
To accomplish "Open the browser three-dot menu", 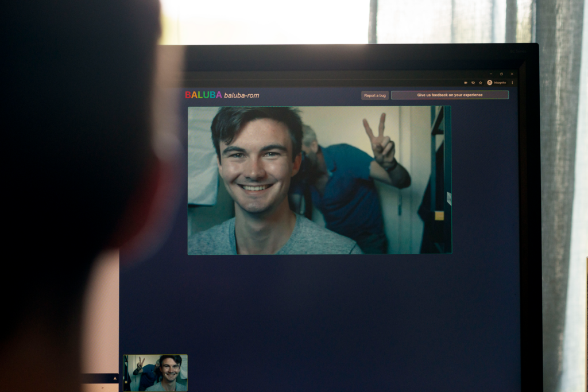I will tap(512, 83).
